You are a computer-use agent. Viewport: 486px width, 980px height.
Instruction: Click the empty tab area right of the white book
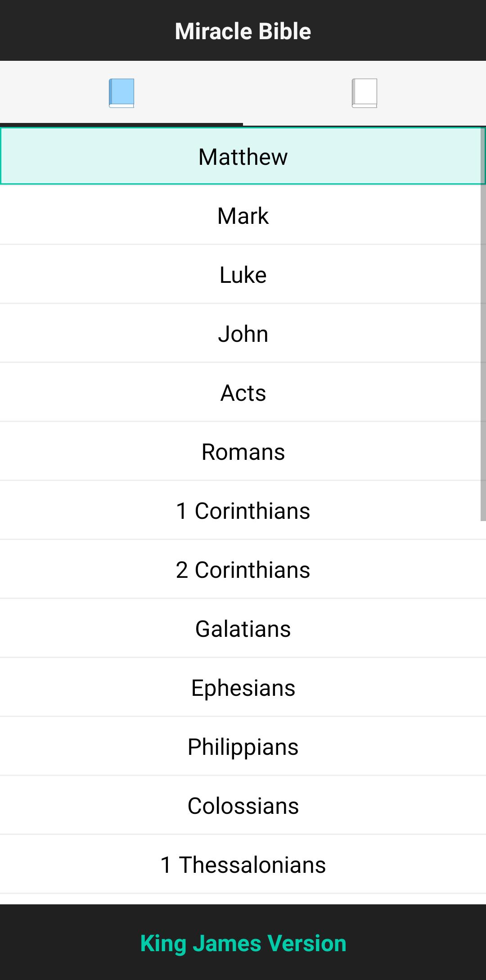tap(432, 93)
